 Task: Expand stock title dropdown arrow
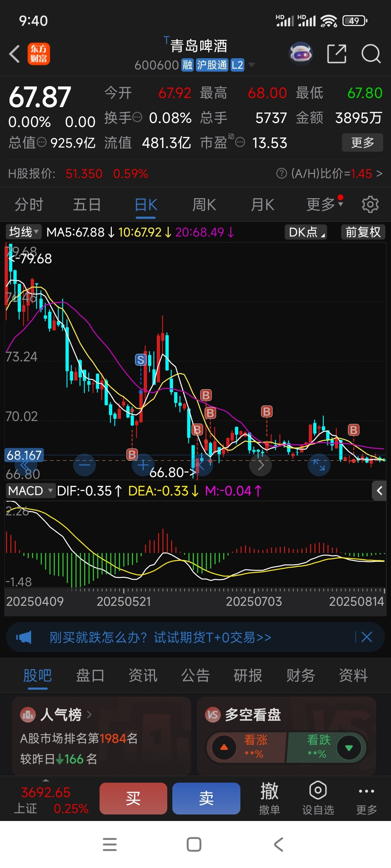click(x=252, y=65)
